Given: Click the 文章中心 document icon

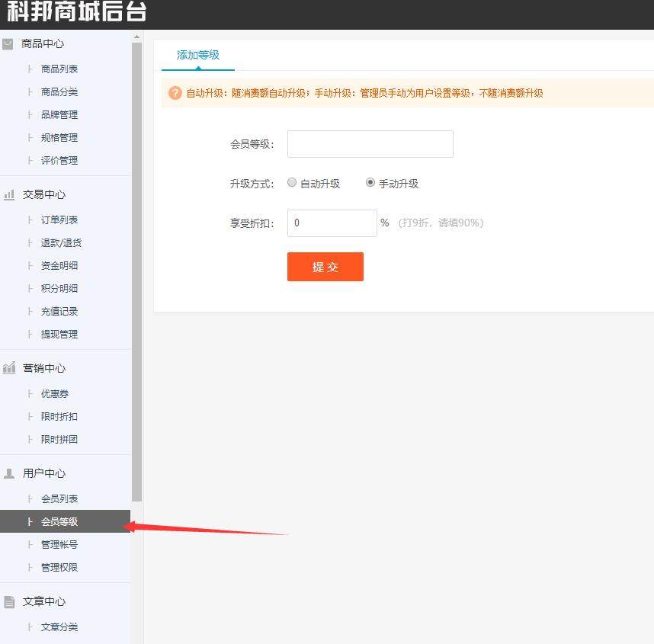Looking at the screenshot, I should click(x=8, y=601).
